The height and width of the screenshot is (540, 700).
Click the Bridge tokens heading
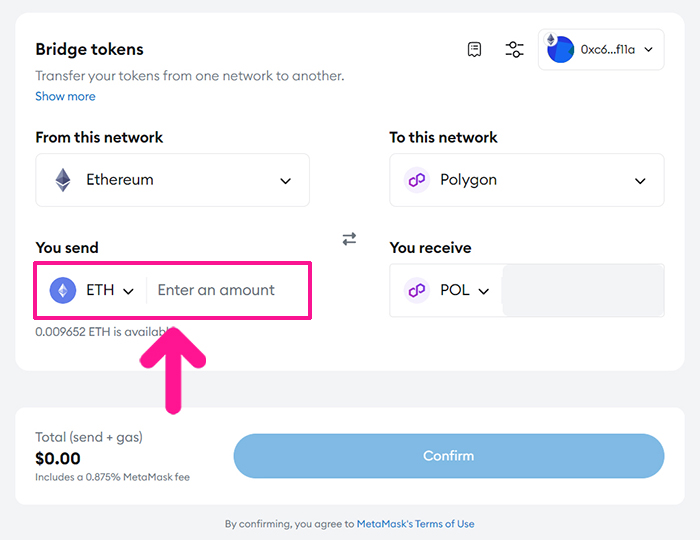[x=89, y=49]
